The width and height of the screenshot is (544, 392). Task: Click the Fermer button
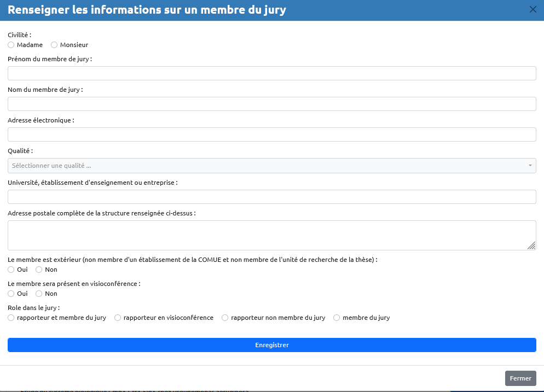(x=520, y=378)
